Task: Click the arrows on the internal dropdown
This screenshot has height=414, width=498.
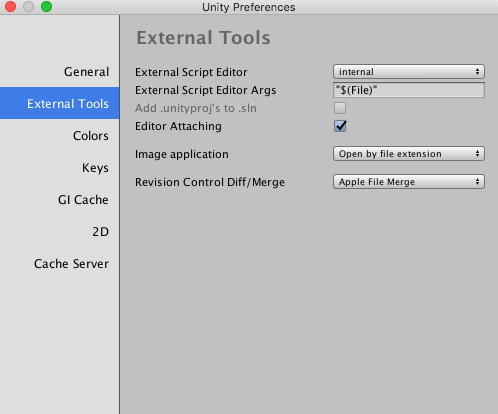Action: pyautogui.click(x=477, y=72)
